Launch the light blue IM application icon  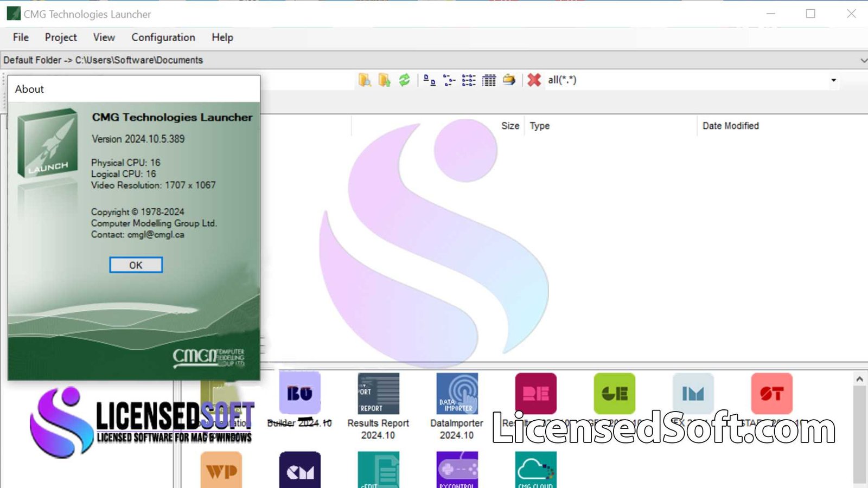pyautogui.click(x=693, y=393)
